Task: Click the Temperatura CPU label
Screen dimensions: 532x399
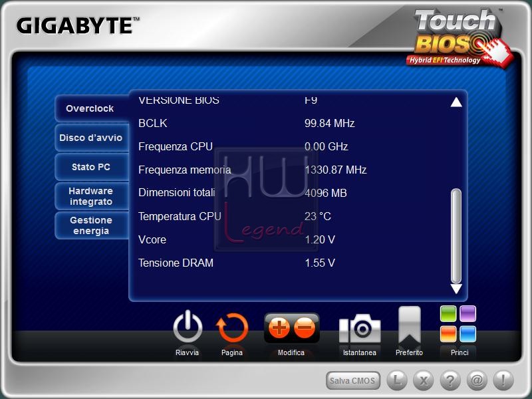Action: point(180,216)
